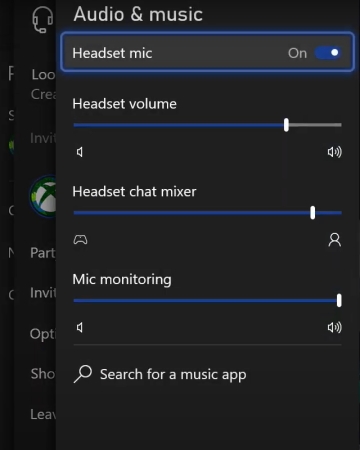Click the headset icon beside Audio & music
Image resolution: width=360 pixels, height=450 pixels.
[42, 20]
